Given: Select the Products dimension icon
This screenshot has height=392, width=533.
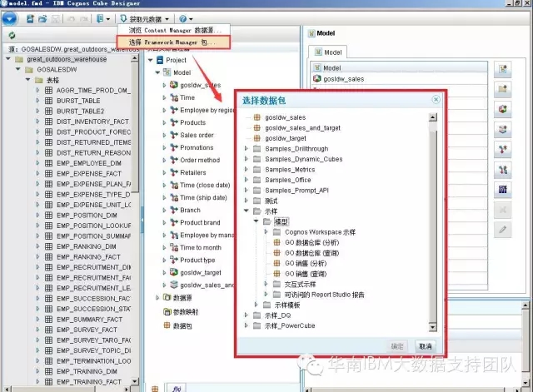Looking at the screenshot, I should point(174,122).
